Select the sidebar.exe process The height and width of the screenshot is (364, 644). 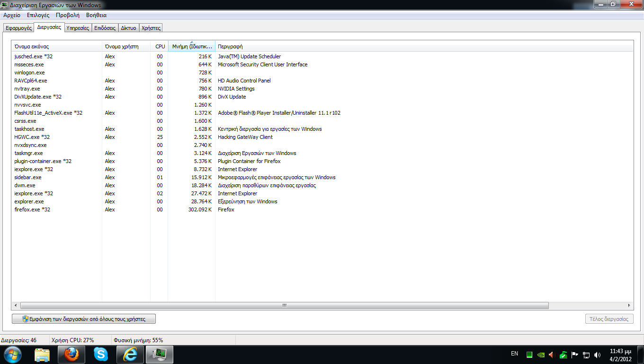[x=322, y=177]
